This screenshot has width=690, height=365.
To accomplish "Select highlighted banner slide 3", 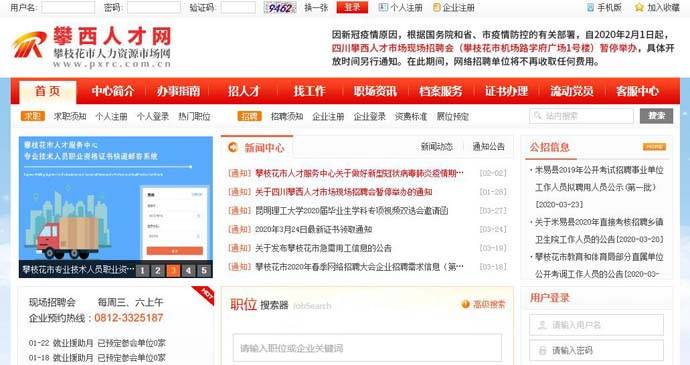I will [173, 270].
